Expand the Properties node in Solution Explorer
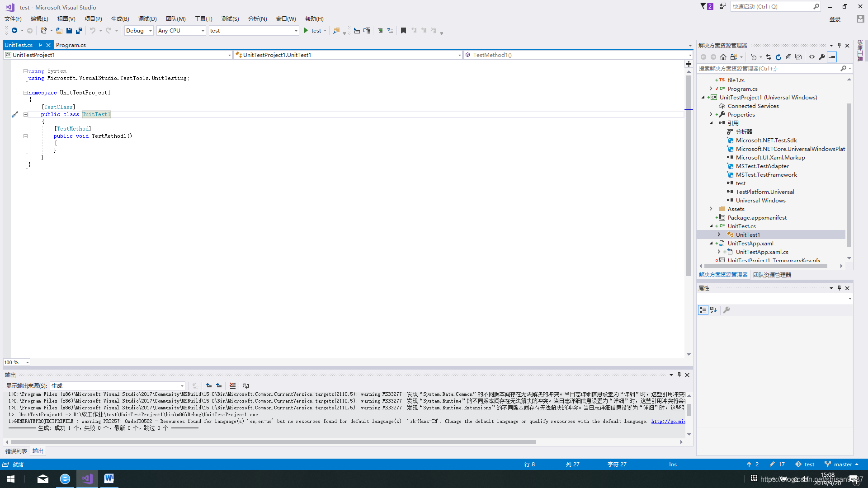The image size is (868, 488). pyautogui.click(x=711, y=114)
